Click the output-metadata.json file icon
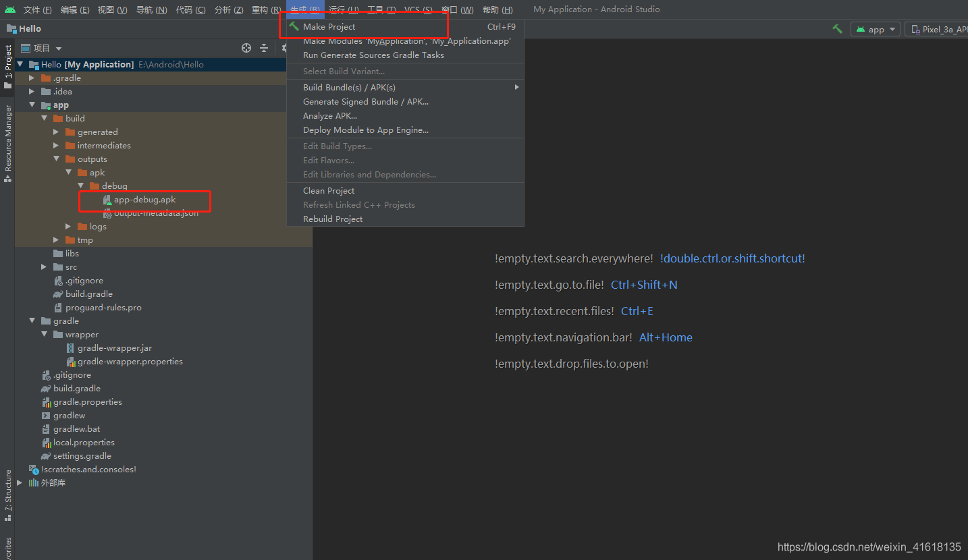This screenshot has height=560, width=968. point(107,213)
